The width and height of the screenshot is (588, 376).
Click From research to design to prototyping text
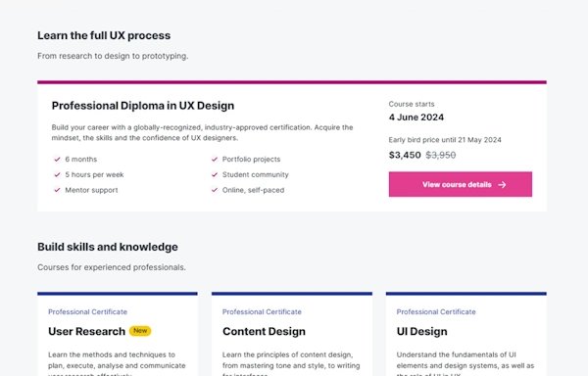pyautogui.click(x=113, y=56)
